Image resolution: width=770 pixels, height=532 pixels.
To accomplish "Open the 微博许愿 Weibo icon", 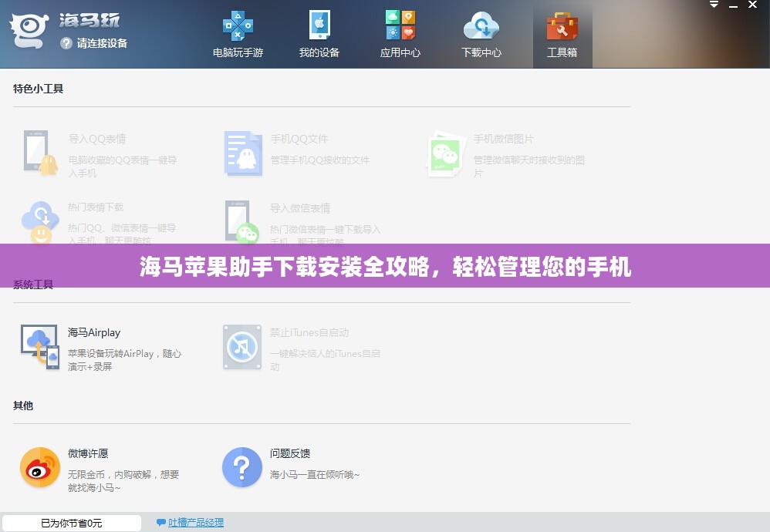I will point(40,467).
